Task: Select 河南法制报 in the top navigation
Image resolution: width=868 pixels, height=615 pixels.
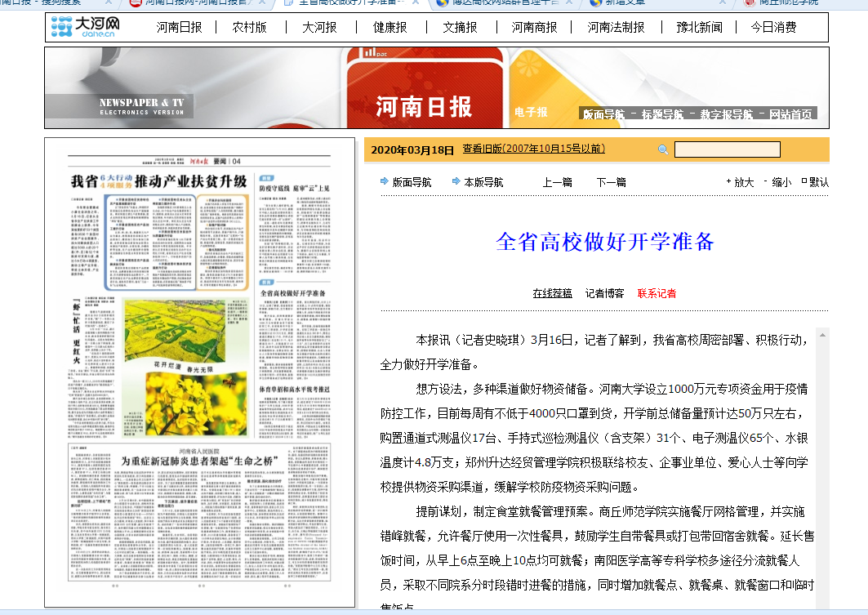Action: 616,27
